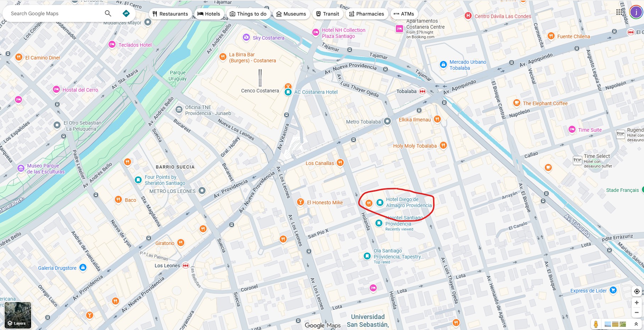The width and height of the screenshot is (644, 330).
Task: Select the Museums category chip
Action: 291,14
